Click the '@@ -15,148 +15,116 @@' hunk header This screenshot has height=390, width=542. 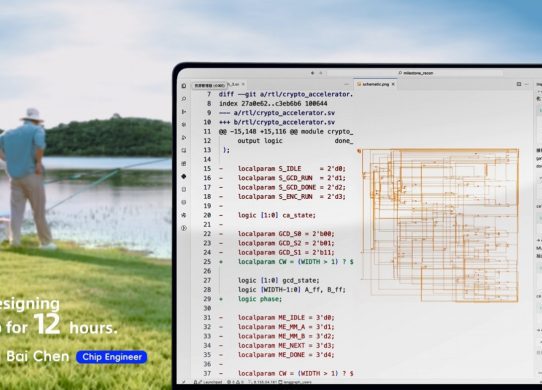(x=286, y=131)
